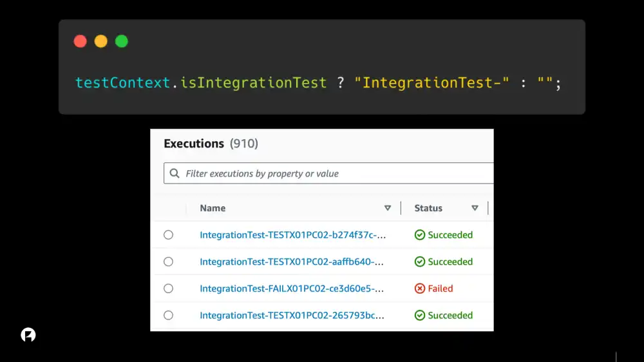Click the red close dot in code window
The width and height of the screenshot is (644, 362).
pyautogui.click(x=80, y=41)
